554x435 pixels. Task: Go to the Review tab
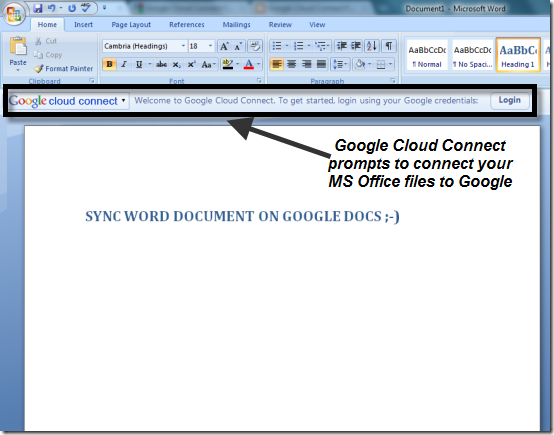coord(280,25)
